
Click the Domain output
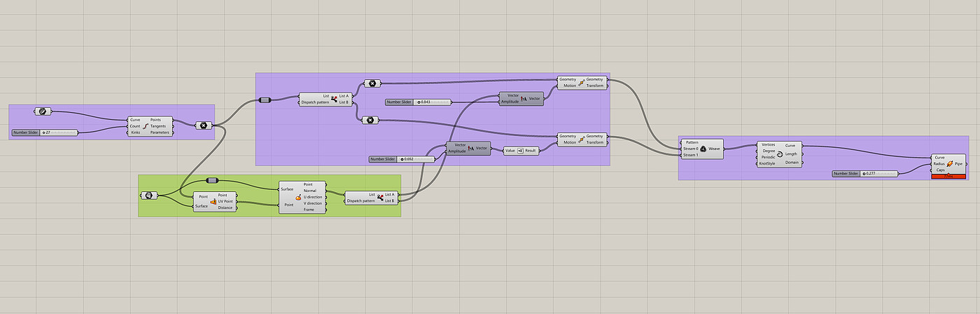[x=792, y=163]
